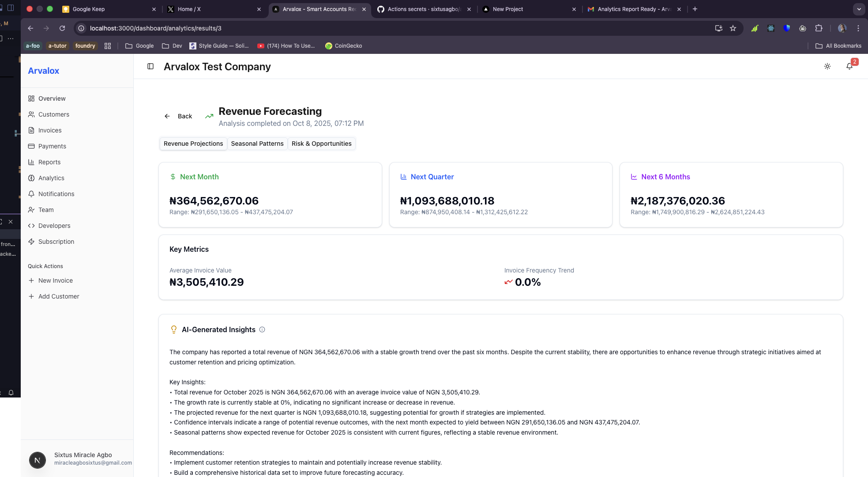Switch to Risk & Opportunities tab
The width and height of the screenshot is (868, 477).
tap(321, 144)
